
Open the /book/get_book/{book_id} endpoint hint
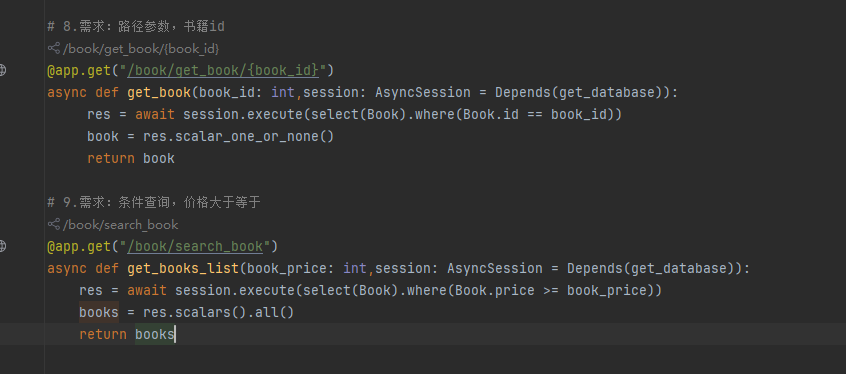[x=141, y=49]
